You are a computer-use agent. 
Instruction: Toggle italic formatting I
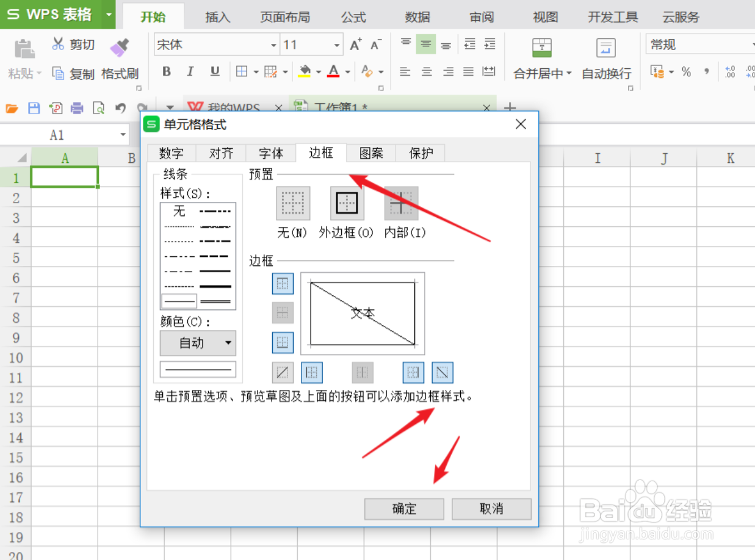click(190, 71)
